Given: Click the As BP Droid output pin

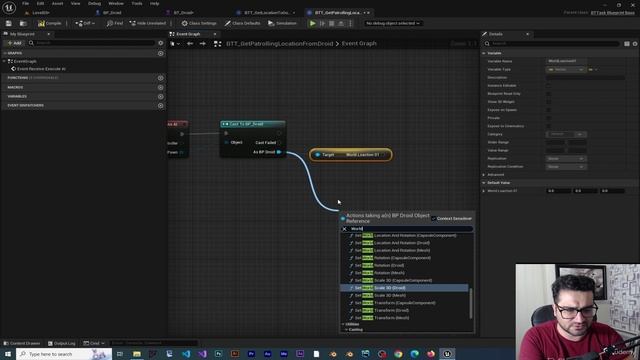Looking at the screenshot, I should click(x=279, y=152).
